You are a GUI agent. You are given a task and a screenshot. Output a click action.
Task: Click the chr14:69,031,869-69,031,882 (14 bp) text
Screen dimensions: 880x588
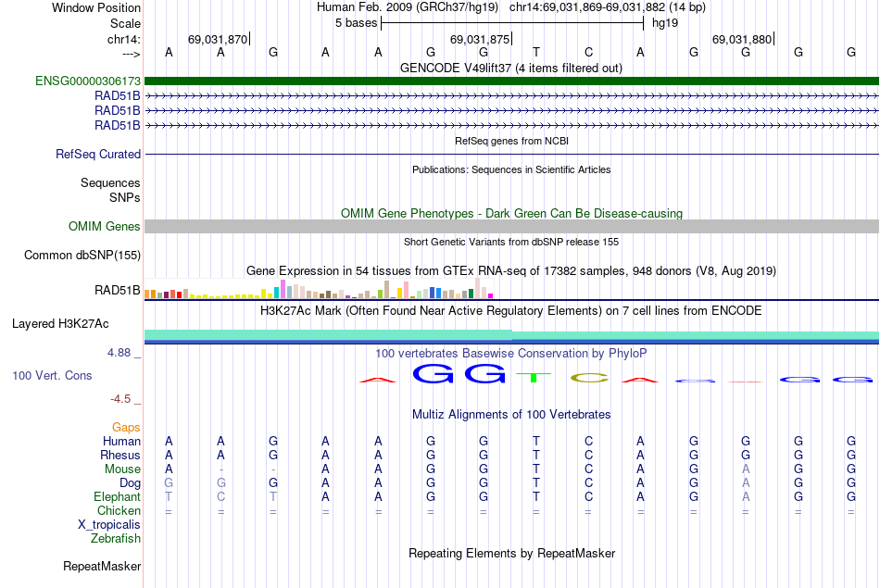(x=608, y=7)
